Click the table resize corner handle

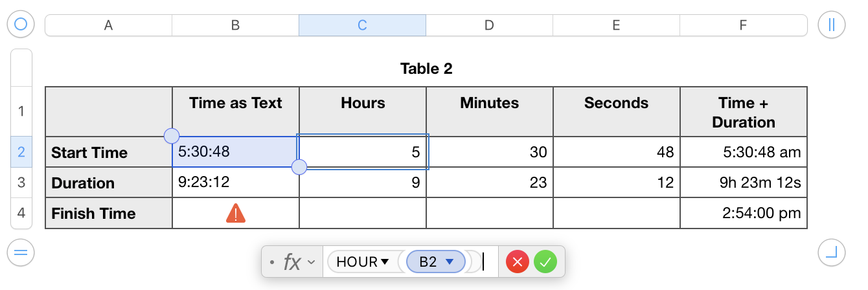pyautogui.click(x=832, y=252)
